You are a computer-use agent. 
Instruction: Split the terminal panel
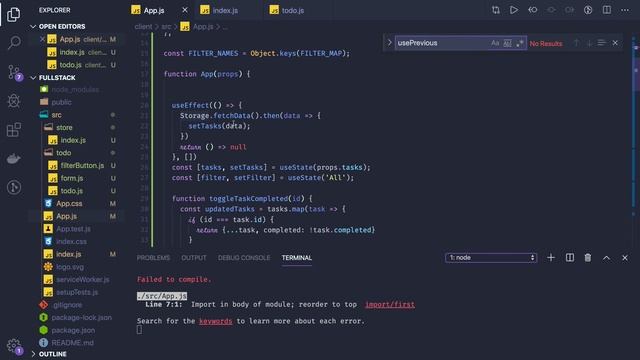pos(570,258)
